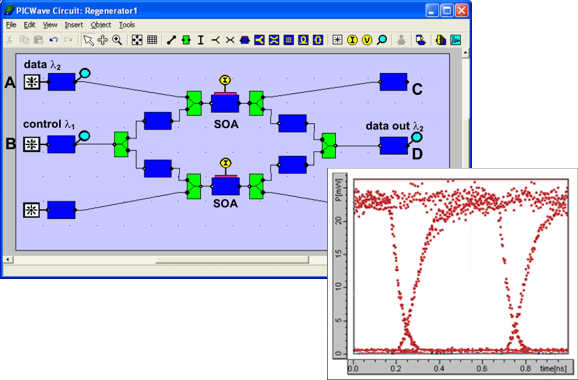This screenshot has width=578, height=380.
Task: Click the zoom-to-fit icon
Action: (x=137, y=40)
